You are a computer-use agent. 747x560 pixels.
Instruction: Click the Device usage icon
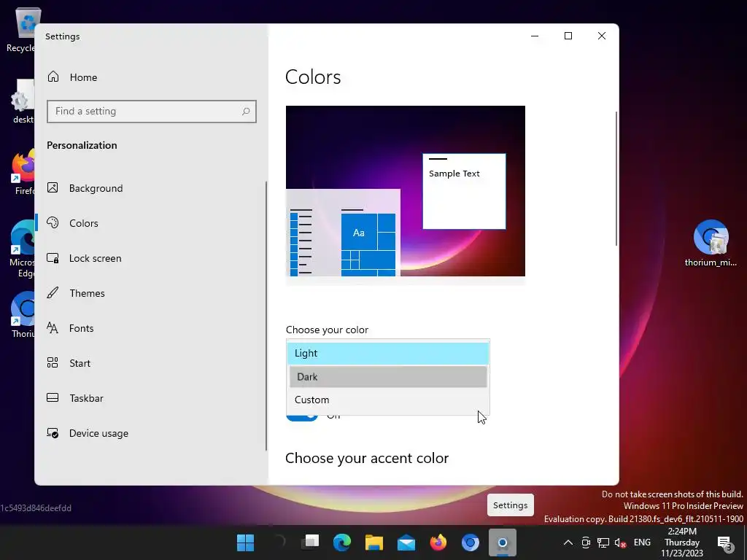point(53,433)
